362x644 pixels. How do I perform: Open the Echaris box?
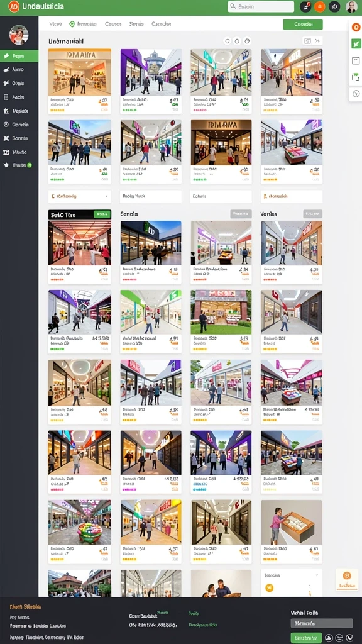[x=221, y=196]
